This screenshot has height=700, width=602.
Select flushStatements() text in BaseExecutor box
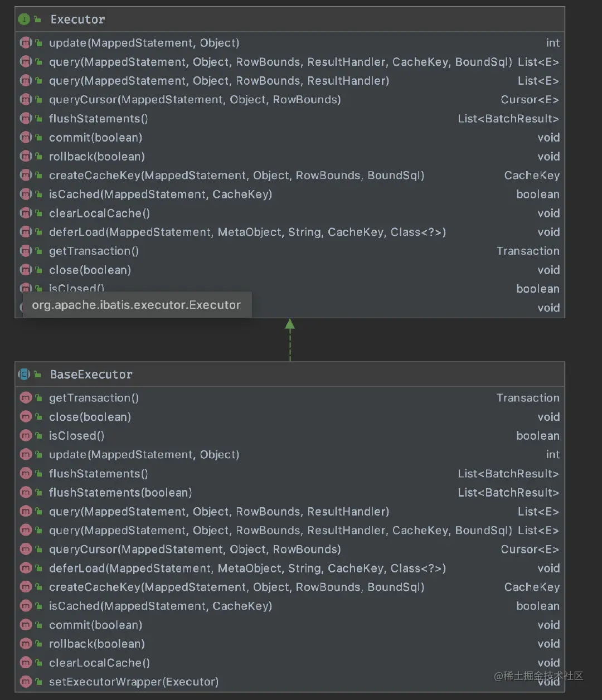click(99, 474)
